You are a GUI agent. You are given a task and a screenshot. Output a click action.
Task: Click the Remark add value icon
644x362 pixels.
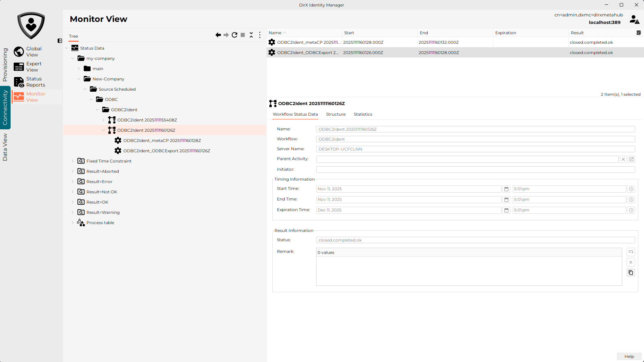(631, 252)
